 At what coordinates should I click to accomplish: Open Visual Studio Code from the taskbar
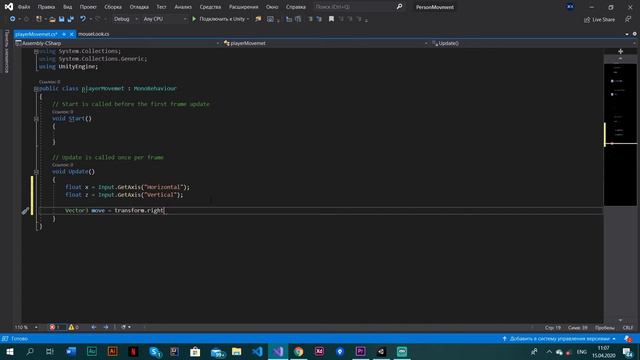257,351
